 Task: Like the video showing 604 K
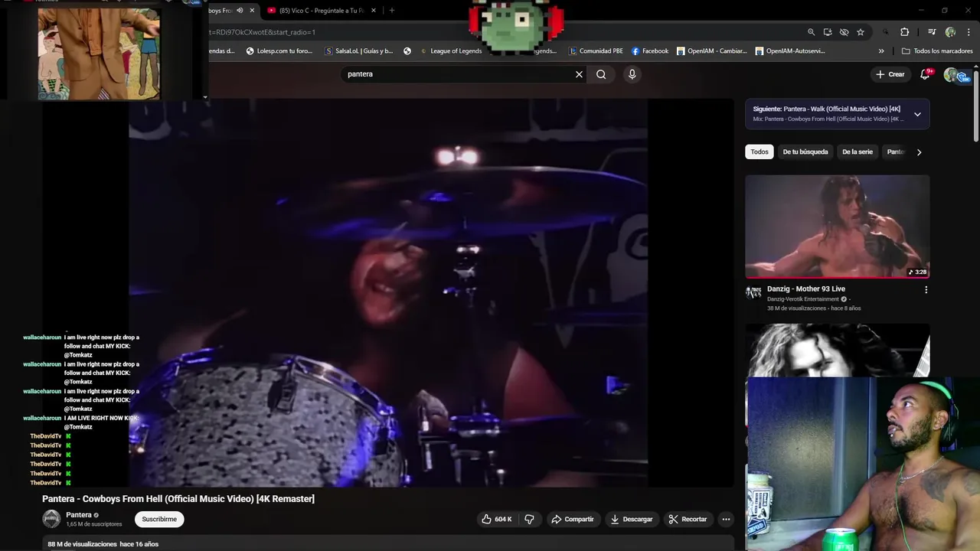496,519
